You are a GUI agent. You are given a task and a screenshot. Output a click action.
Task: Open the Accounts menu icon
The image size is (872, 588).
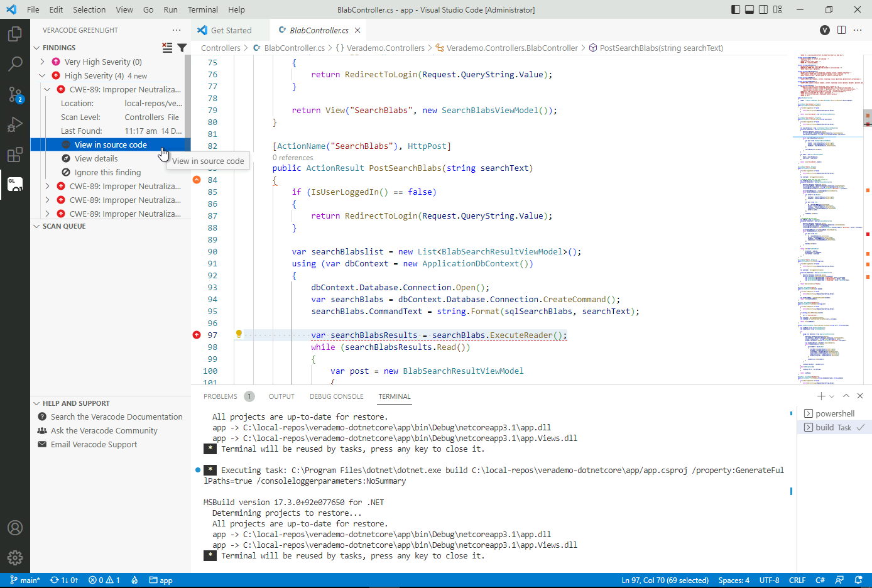click(x=15, y=528)
